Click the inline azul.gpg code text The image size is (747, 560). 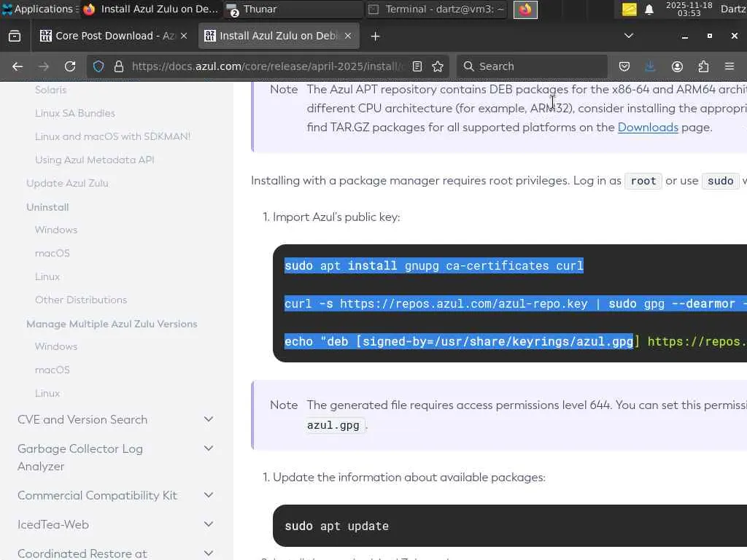click(333, 425)
